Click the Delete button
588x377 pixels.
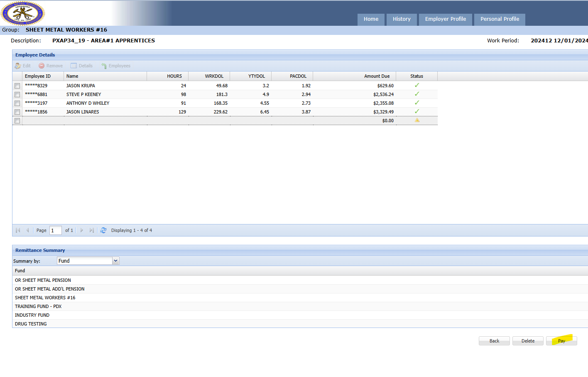[x=528, y=341]
